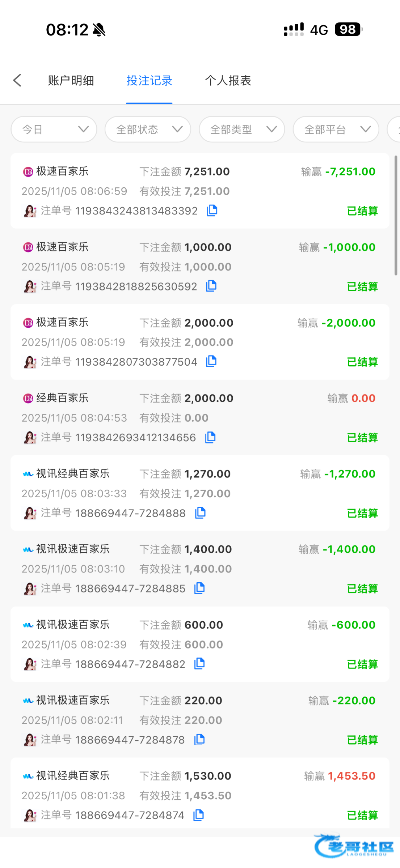Copy bet number 1193842818825630592

click(x=211, y=286)
